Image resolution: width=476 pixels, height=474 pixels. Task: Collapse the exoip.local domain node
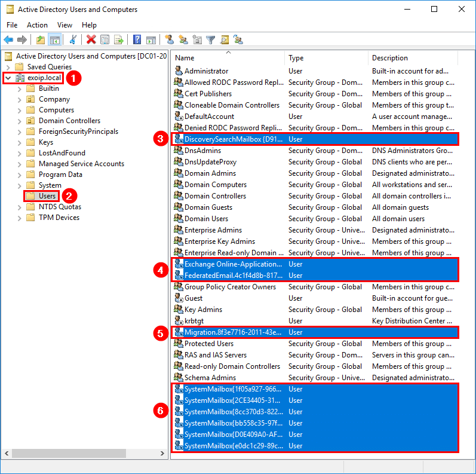pyautogui.click(x=8, y=78)
